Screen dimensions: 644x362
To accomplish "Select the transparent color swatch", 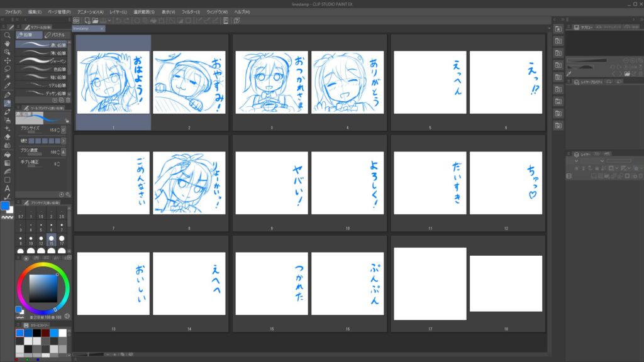I will tap(8, 217).
